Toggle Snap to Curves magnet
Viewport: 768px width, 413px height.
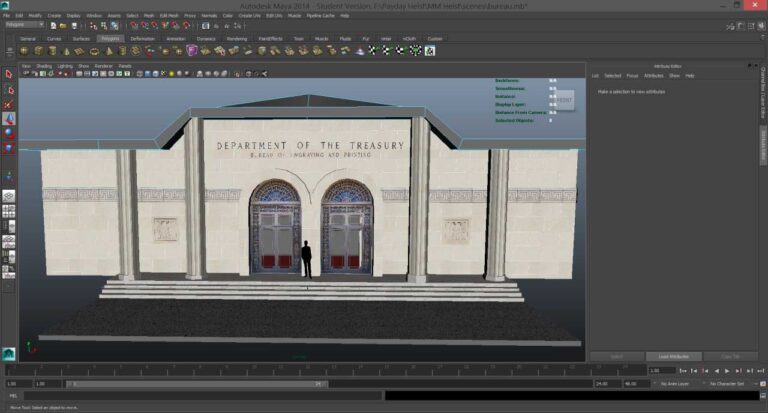pyautogui.click(x=144, y=26)
